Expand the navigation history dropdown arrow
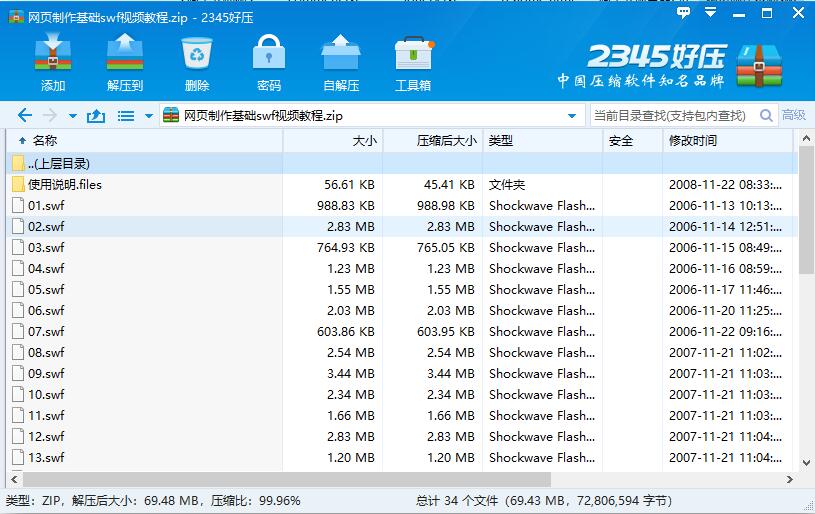 (x=73, y=116)
